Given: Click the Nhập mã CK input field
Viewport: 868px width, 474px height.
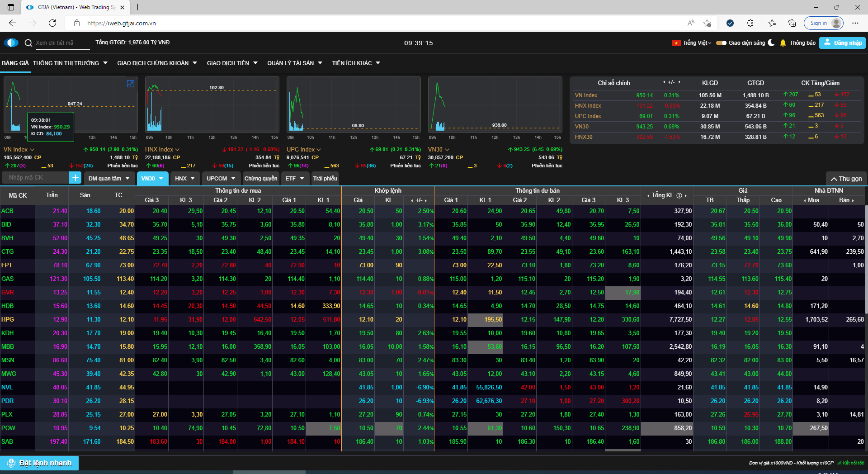Looking at the screenshot, I should point(35,178).
